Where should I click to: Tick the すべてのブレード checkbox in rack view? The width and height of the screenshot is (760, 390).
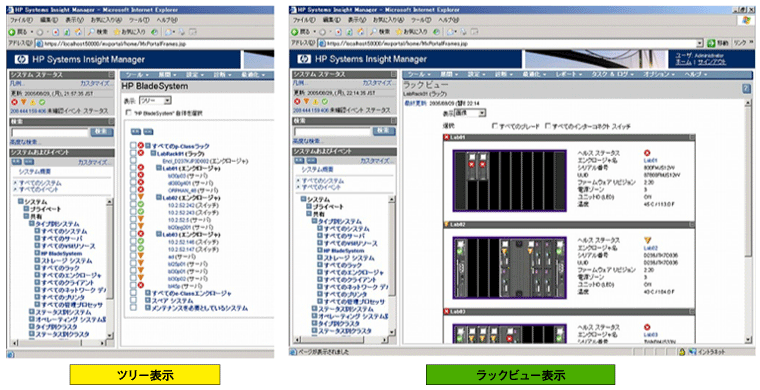click(x=495, y=126)
